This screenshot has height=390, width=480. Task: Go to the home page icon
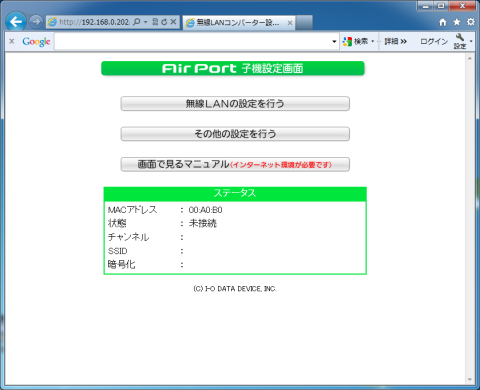tap(443, 22)
